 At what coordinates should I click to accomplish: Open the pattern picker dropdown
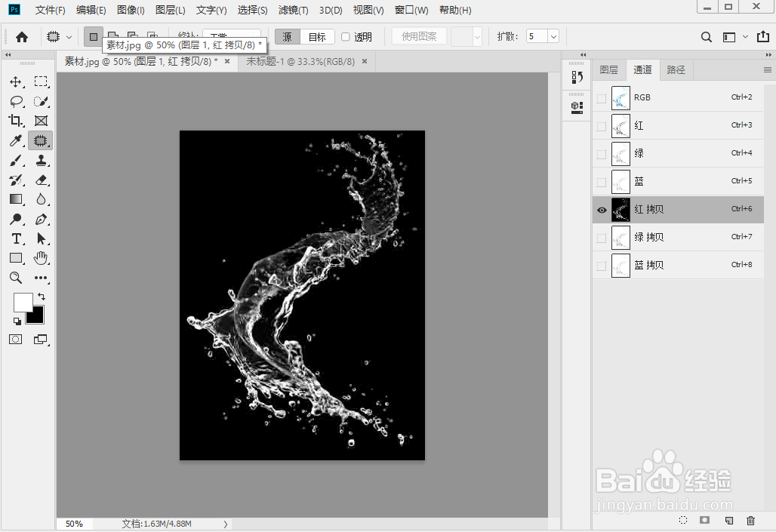coord(476,37)
